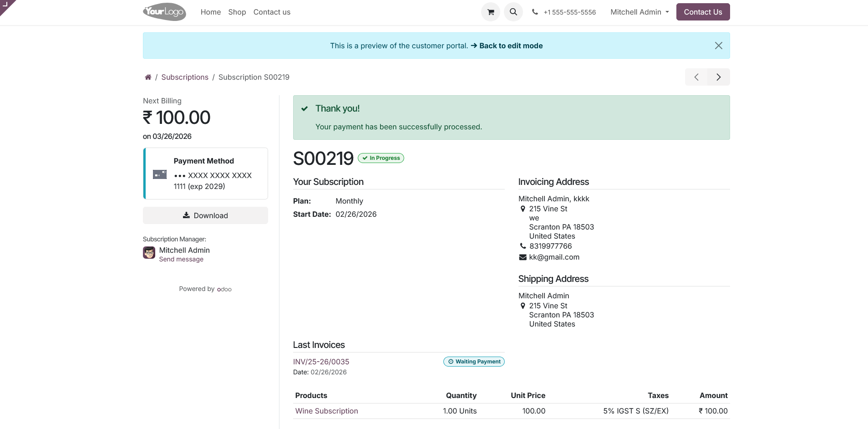
Task: Click Wine Subscription product link
Action: tap(327, 411)
